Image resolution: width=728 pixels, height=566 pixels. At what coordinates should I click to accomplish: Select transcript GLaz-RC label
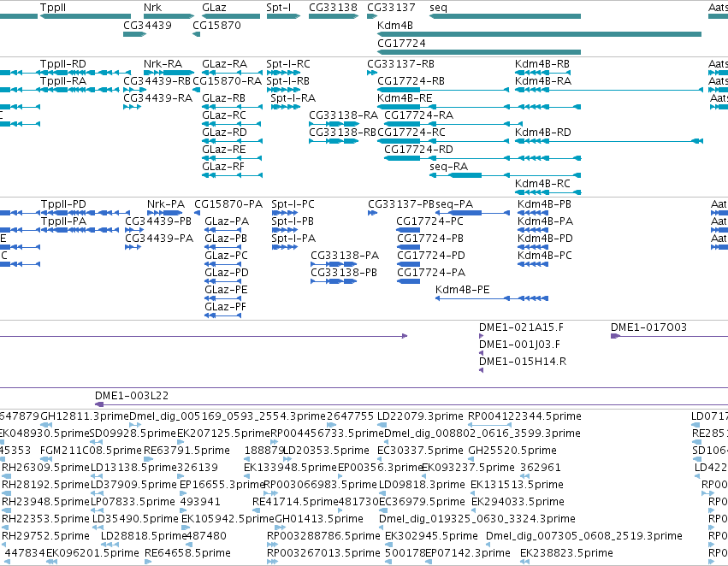pos(224,115)
